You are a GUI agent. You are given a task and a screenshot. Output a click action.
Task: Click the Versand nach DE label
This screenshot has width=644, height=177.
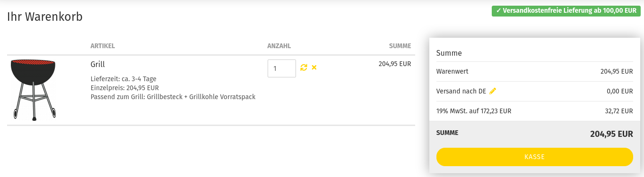(x=461, y=91)
